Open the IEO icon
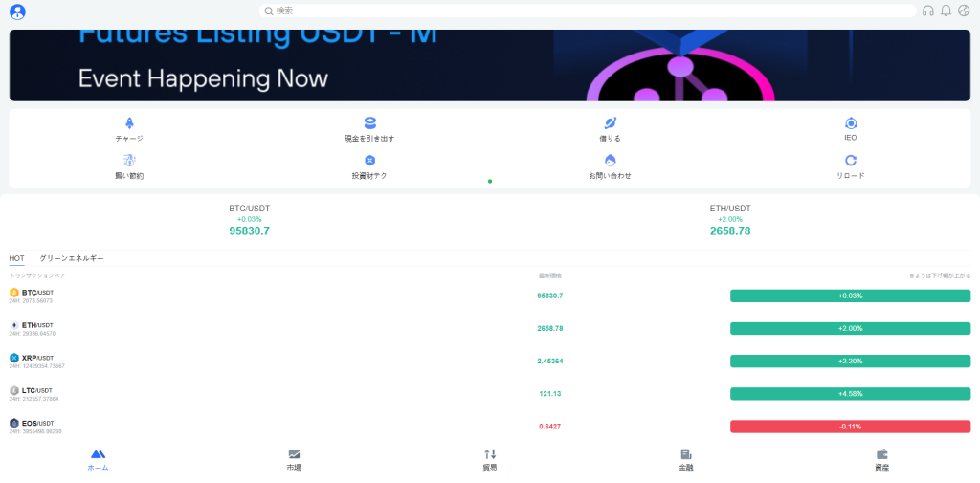Viewport: 980px width, 483px height. click(x=851, y=123)
